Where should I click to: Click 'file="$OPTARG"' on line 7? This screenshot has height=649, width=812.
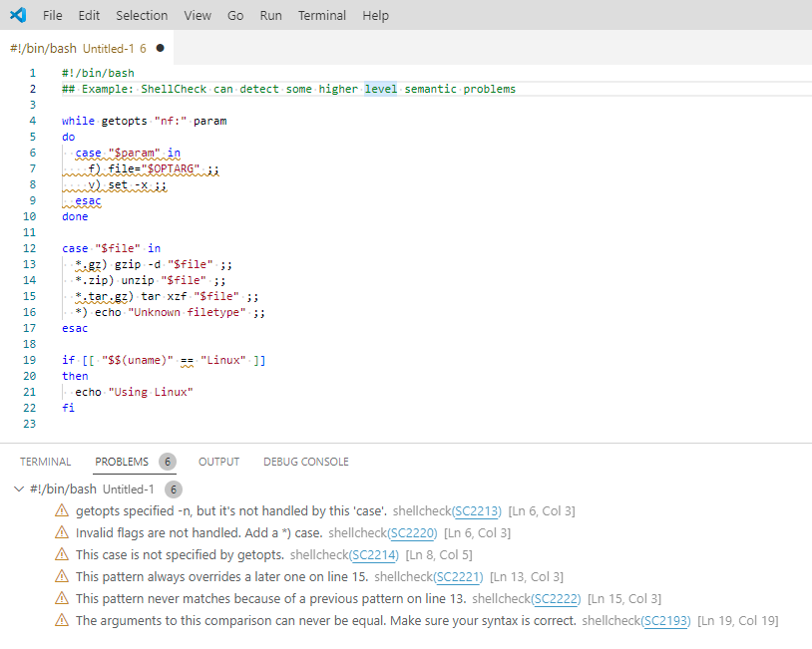(x=154, y=168)
